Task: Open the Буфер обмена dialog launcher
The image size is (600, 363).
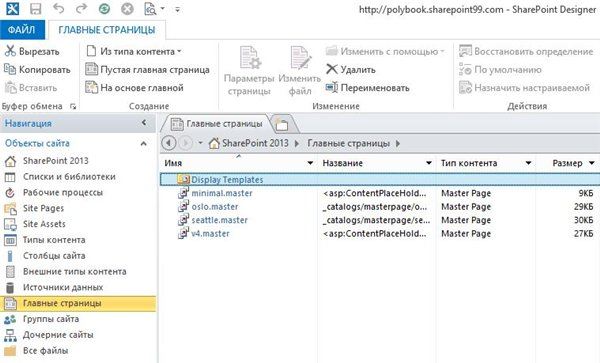Action: (73, 107)
